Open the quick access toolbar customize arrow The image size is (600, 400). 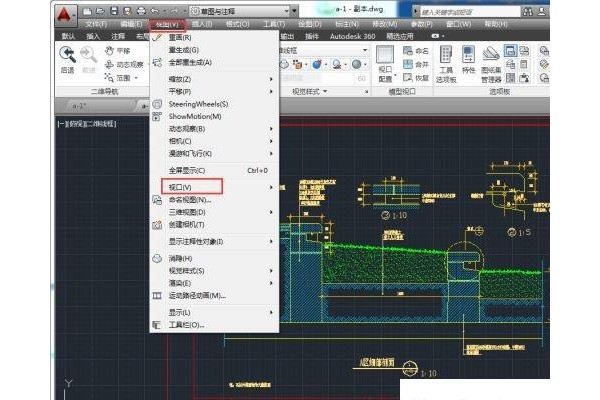click(x=295, y=11)
